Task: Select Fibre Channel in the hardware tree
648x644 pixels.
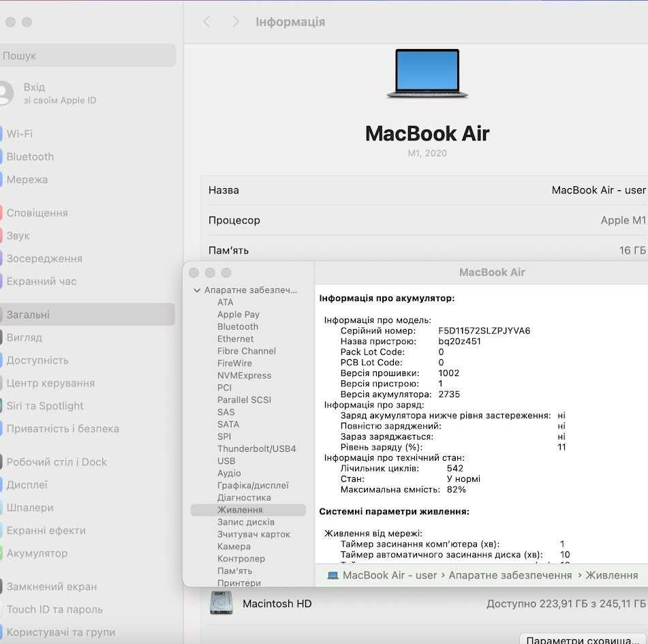Action: click(x=247, y=351)
